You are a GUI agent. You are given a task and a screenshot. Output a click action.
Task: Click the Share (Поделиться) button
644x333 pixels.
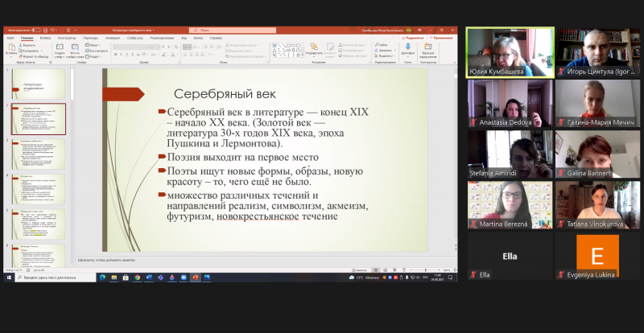pyautogui.click(x=411, y=37)
